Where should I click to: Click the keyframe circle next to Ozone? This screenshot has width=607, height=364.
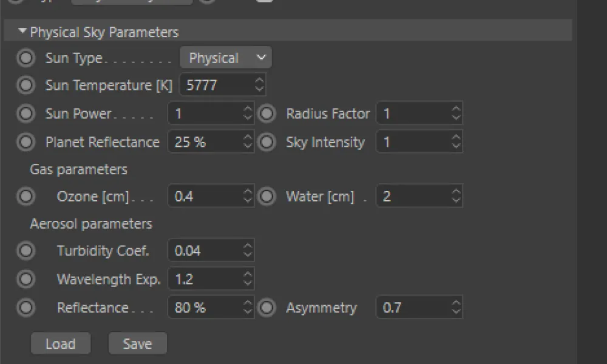point(25,197)
